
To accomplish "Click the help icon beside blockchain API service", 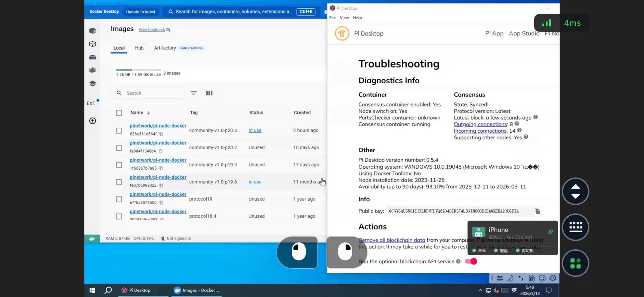I will (x=458, y=261).
